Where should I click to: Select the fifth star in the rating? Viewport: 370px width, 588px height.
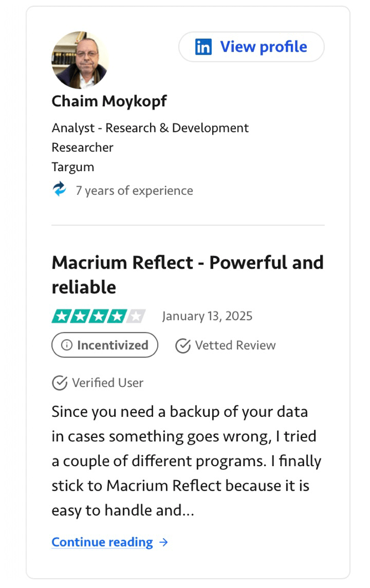tap(135, 316)
